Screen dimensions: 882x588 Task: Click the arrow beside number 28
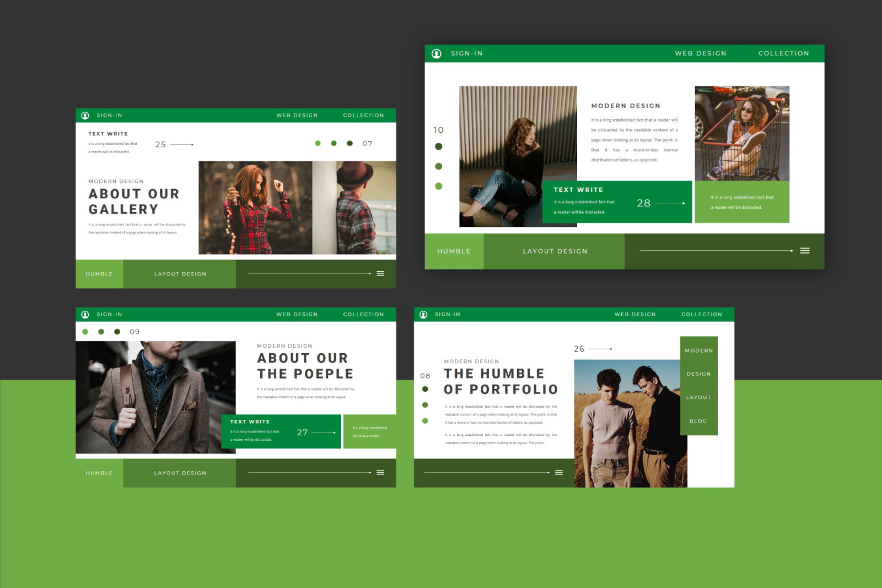coord(670,203)
